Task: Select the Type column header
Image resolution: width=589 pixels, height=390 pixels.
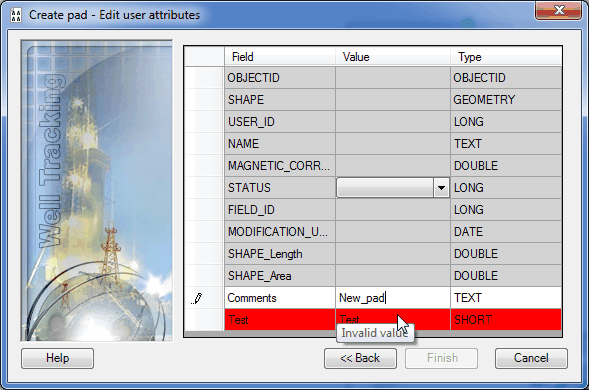Action: 506,57
